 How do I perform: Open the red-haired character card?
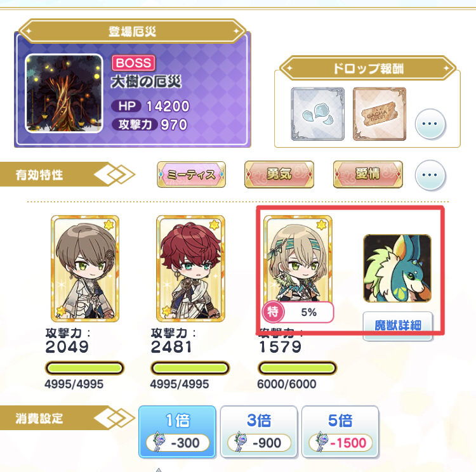pos(190,268)
